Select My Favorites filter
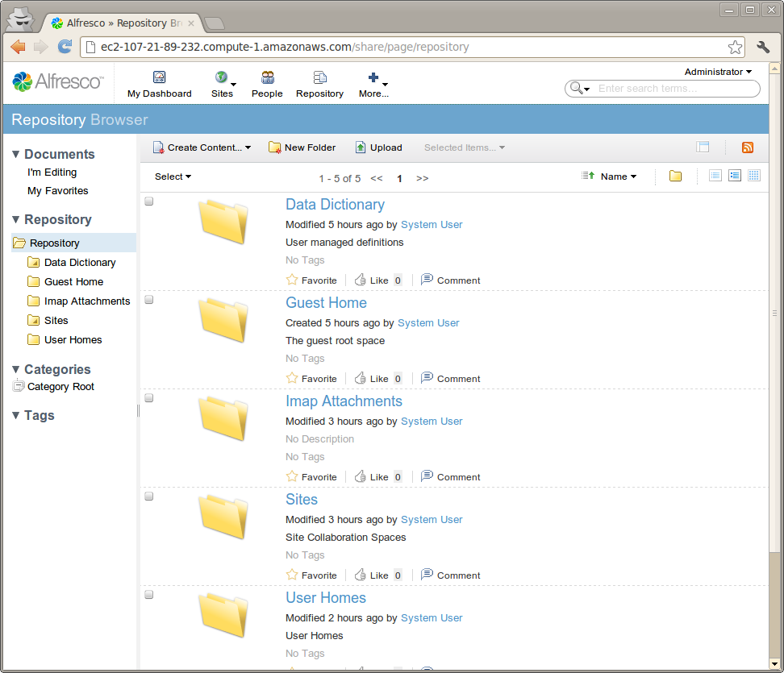This screenshot has height=673, width=784. tap(58, 190)
